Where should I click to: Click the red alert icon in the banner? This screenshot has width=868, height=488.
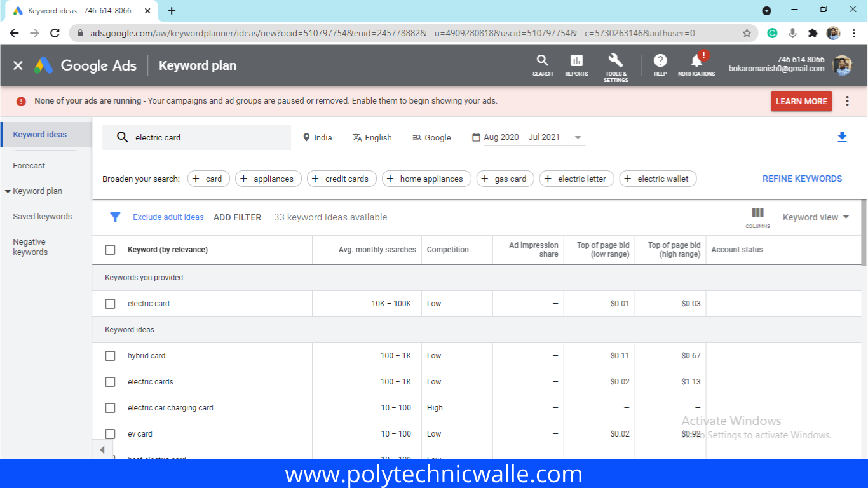(x=22, y=101)
